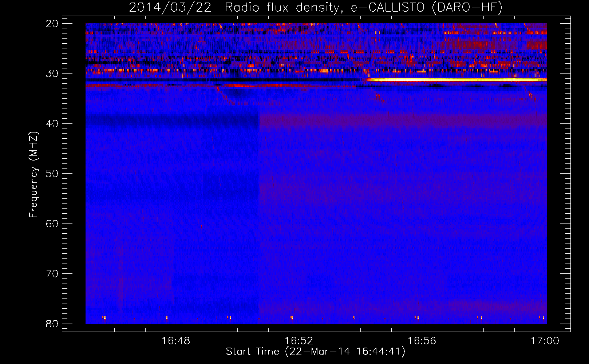The width and height of the screenshot is (589, 364).
Task: Click the "Start Time (22-Mar-14 16:44:41)" x-axis label
Action: click(316, 352)
